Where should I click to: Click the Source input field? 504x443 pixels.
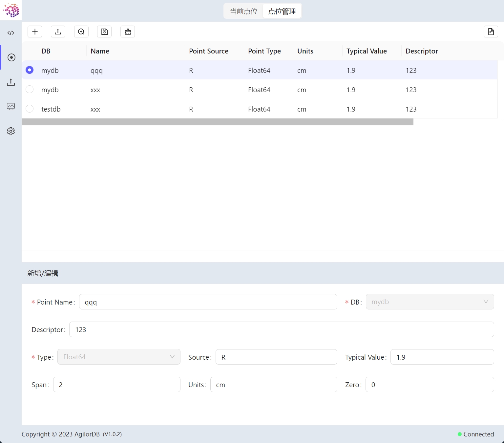(x=276, y=357)
